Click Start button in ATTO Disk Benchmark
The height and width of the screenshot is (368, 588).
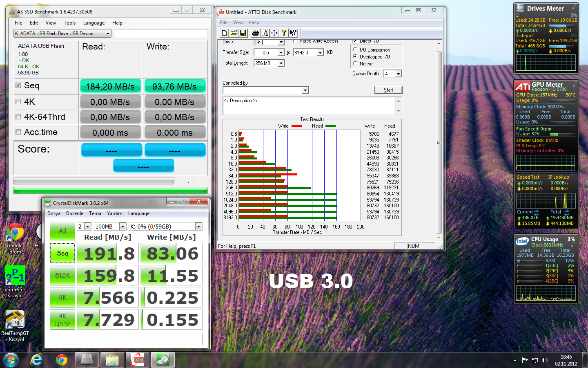pos(388,90)
